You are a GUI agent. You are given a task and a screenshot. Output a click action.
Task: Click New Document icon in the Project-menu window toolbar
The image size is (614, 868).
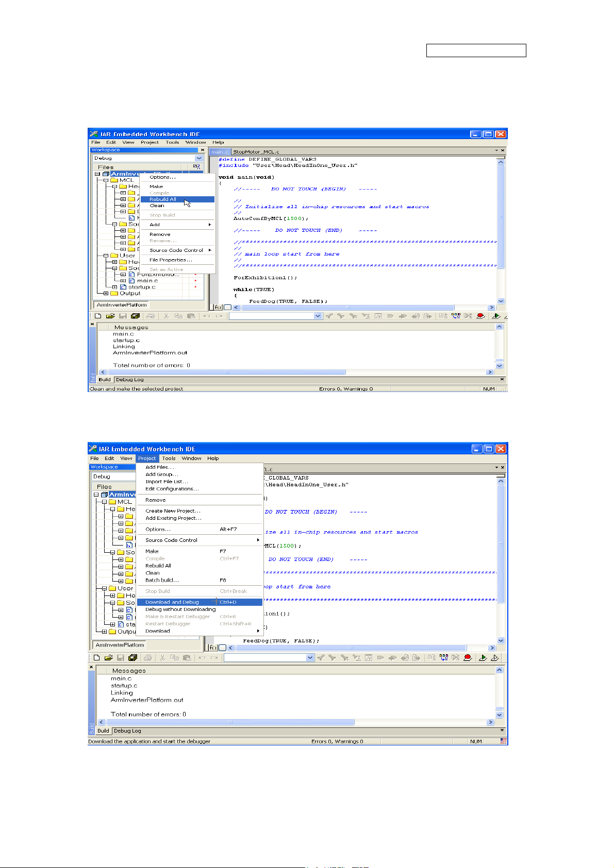96,658
